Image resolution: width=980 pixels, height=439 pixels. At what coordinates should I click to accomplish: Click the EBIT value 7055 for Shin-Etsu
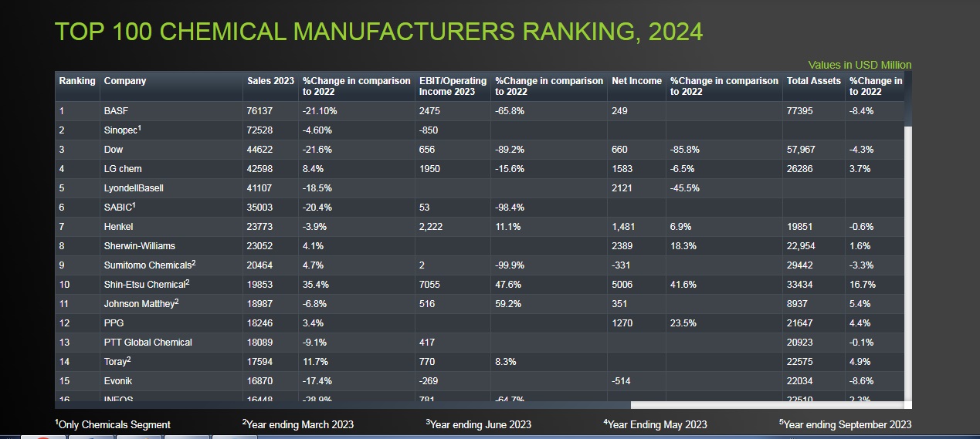click(x=429, y=285)
